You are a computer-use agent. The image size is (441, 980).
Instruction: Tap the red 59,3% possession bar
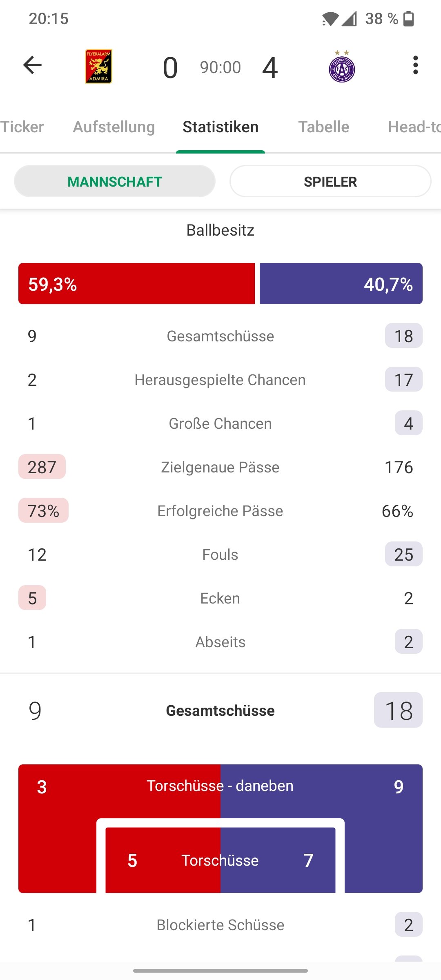pos(136,284)
